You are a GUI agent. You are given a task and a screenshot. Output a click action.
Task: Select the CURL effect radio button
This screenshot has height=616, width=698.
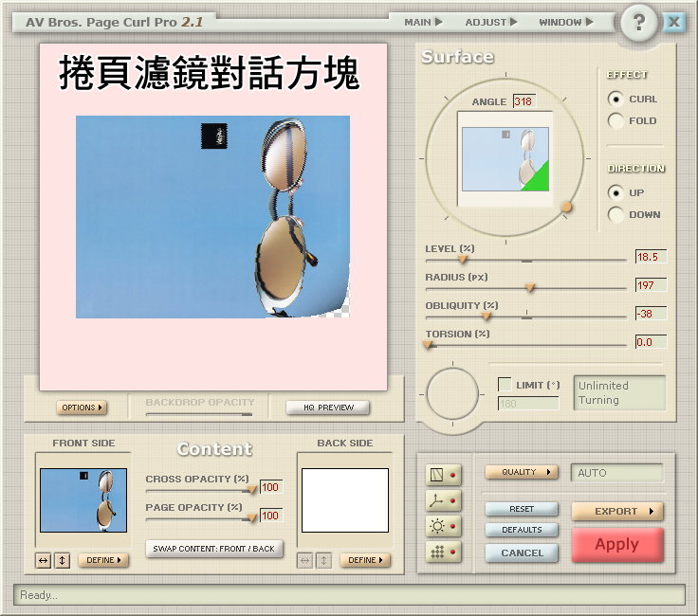(x=615, y=100)
